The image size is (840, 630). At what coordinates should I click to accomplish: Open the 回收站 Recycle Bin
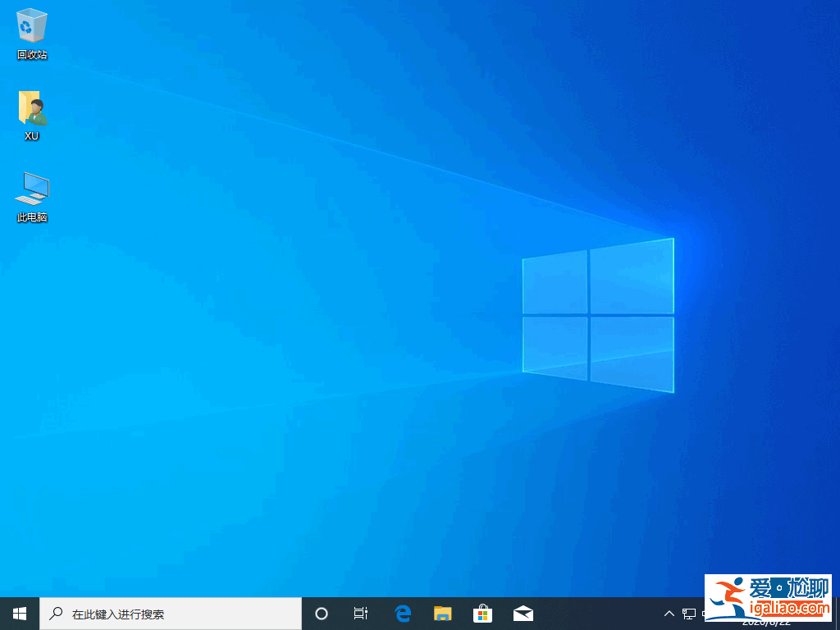31,25
